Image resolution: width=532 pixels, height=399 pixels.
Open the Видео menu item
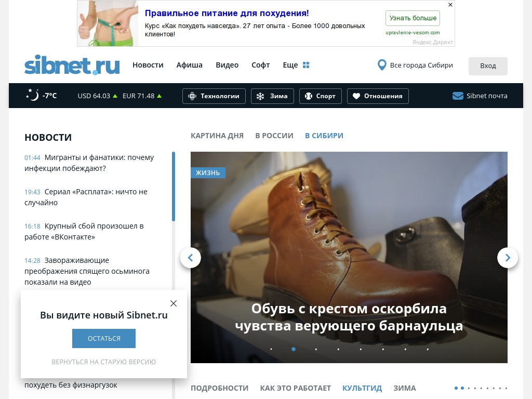coord(227,65)
